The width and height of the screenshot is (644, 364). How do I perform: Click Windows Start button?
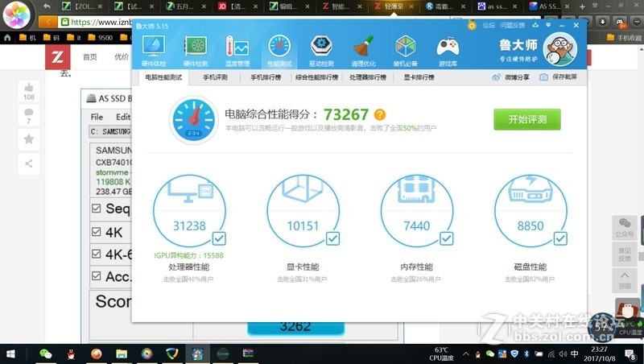point(10,354)
